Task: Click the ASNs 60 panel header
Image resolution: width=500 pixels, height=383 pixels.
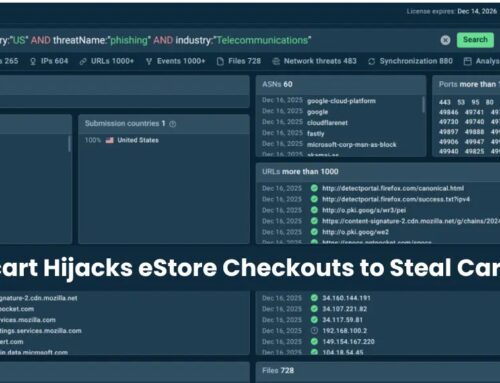Action: [x=341, y=84]
